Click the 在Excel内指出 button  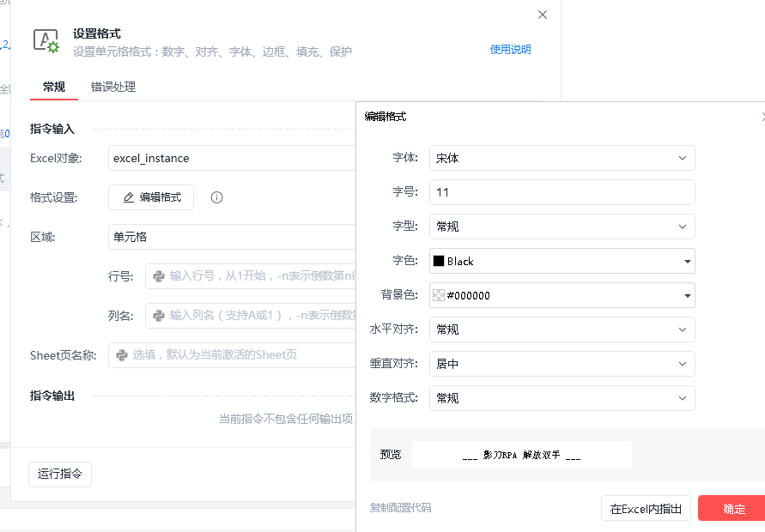click(x=646, y=509)
